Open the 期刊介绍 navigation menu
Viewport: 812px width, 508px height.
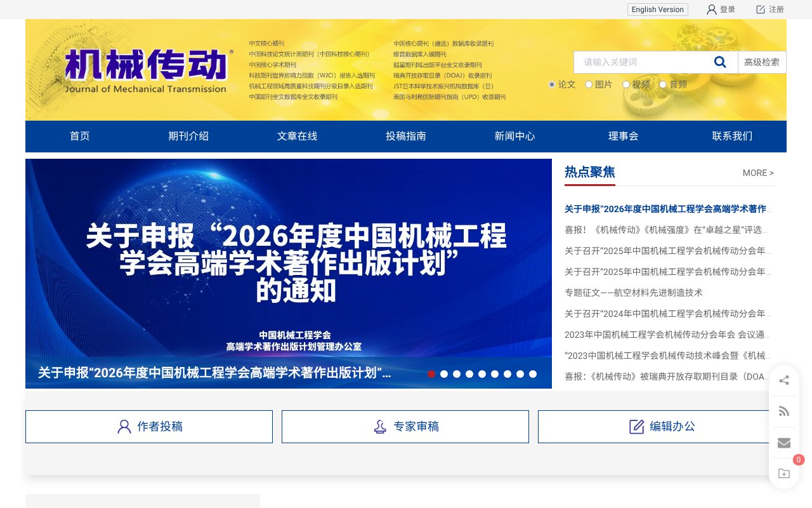pyautogui.click(x=188, y=136)
